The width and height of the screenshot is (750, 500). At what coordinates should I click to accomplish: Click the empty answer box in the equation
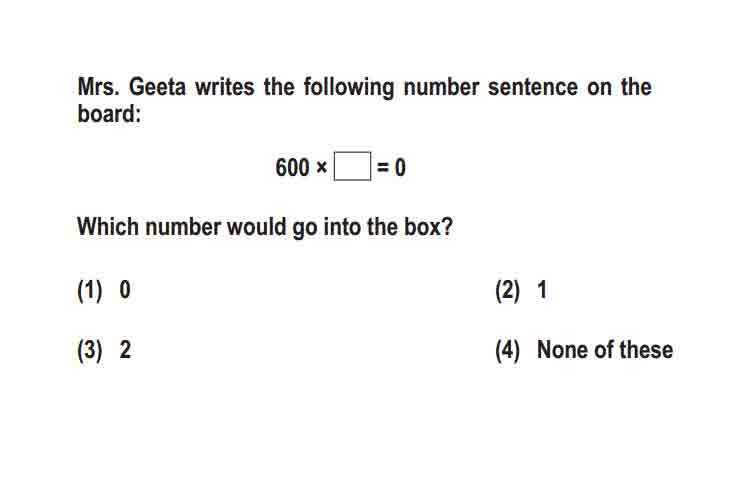[352, 166]
